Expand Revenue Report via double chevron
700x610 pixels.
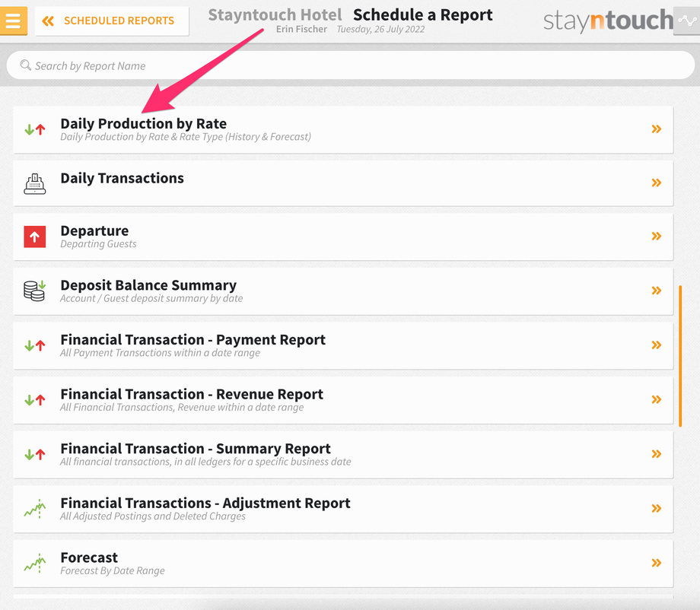pyautogui.click(x=656, y=399)
